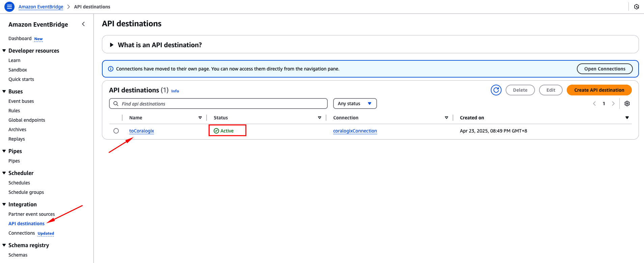Collapse the Pipes navigation section
Image resolution: width=644 pixels, height=263 pixels.
coord(4,151)
